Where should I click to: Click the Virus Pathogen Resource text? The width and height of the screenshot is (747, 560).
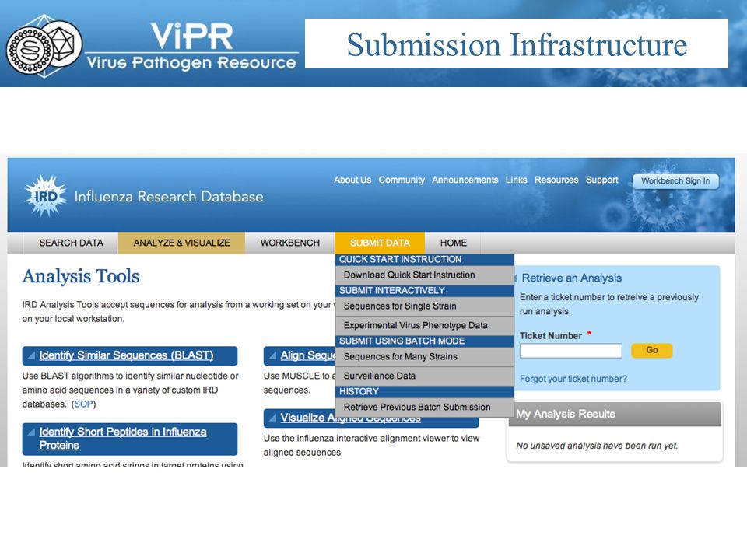click(x=191, y=63)
